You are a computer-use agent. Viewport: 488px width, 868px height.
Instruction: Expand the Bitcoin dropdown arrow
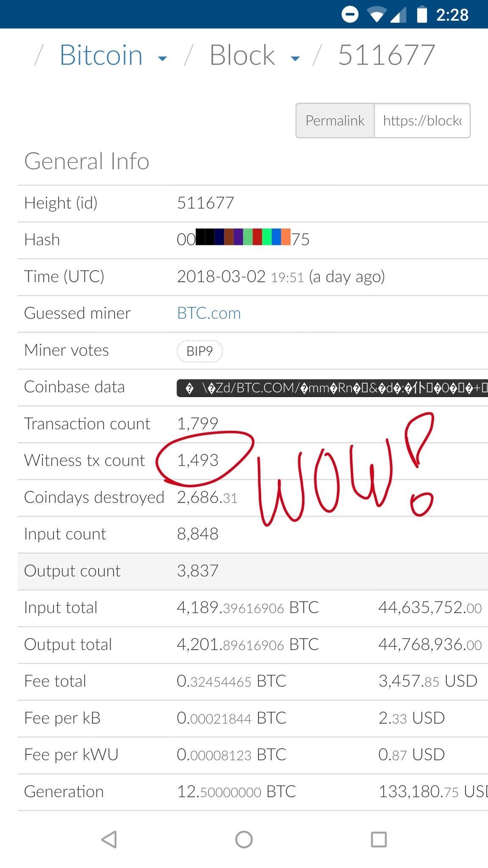(x=162, y=58)
